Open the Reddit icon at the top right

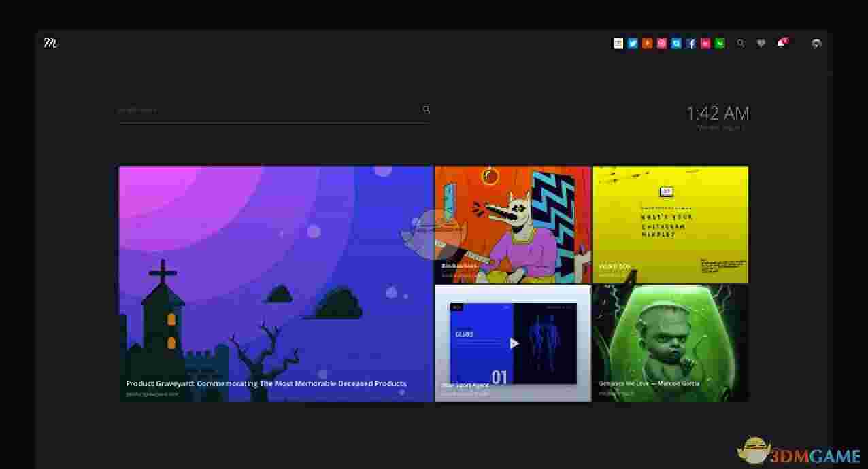tap(647, 43)
